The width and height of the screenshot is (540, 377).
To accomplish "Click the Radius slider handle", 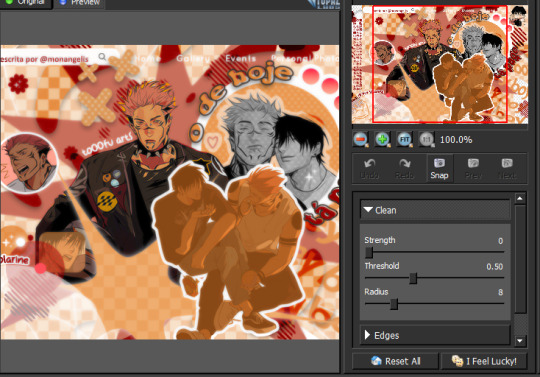I will [x=394, y=304].
